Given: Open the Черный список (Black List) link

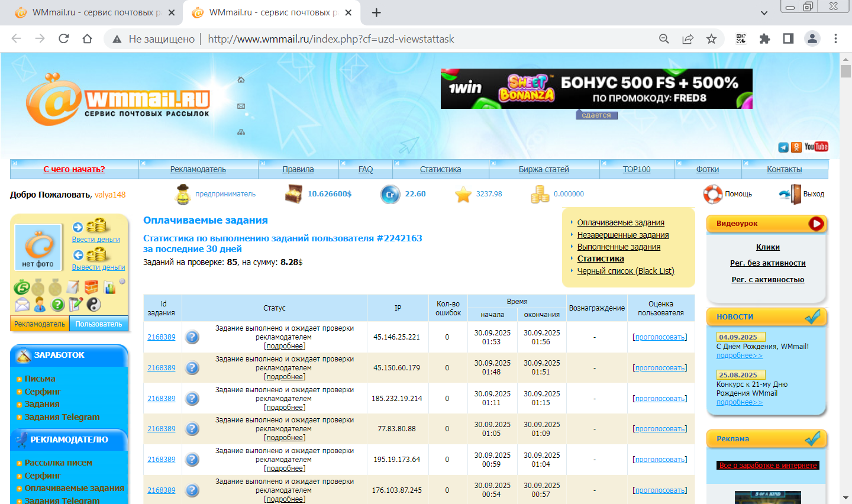Looking at the screenshot, I should click(625, 271).
